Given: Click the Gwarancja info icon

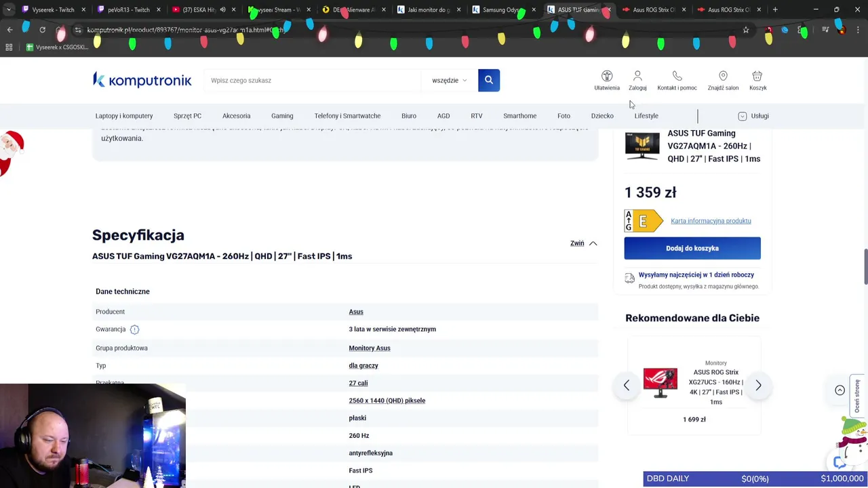Looking at the screenshot, I should 134,329.
